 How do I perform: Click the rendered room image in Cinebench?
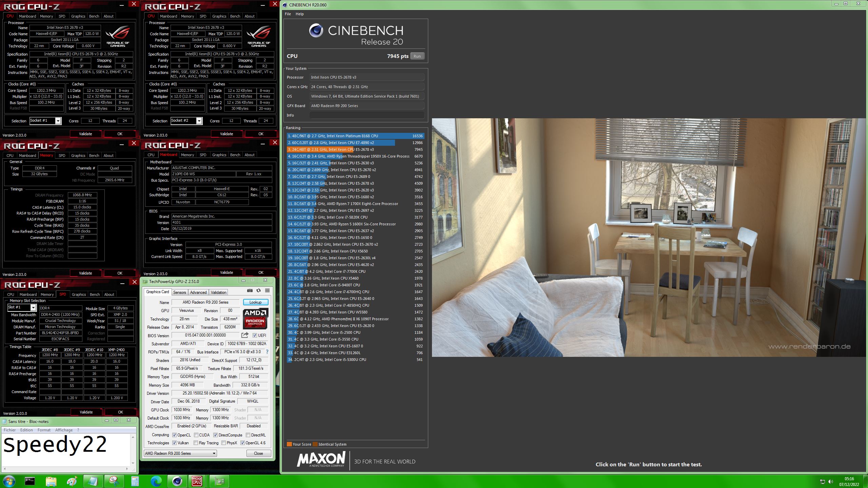tap(648, 237)
